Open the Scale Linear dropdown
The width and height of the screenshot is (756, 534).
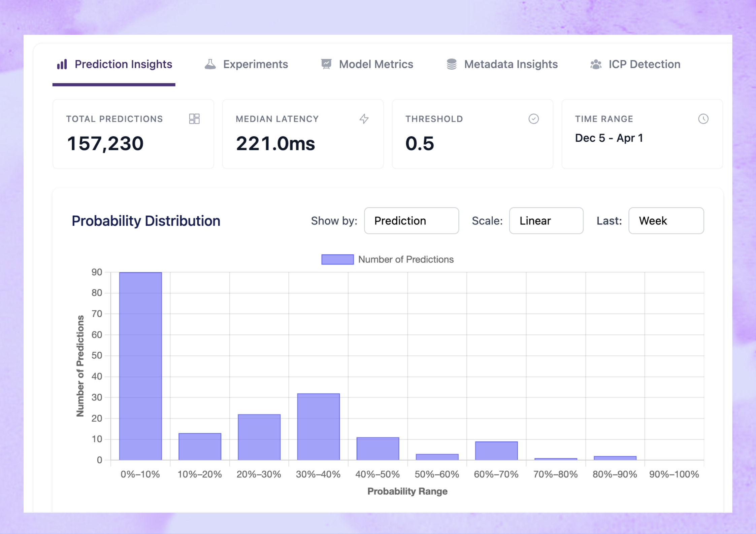point(546,221)
